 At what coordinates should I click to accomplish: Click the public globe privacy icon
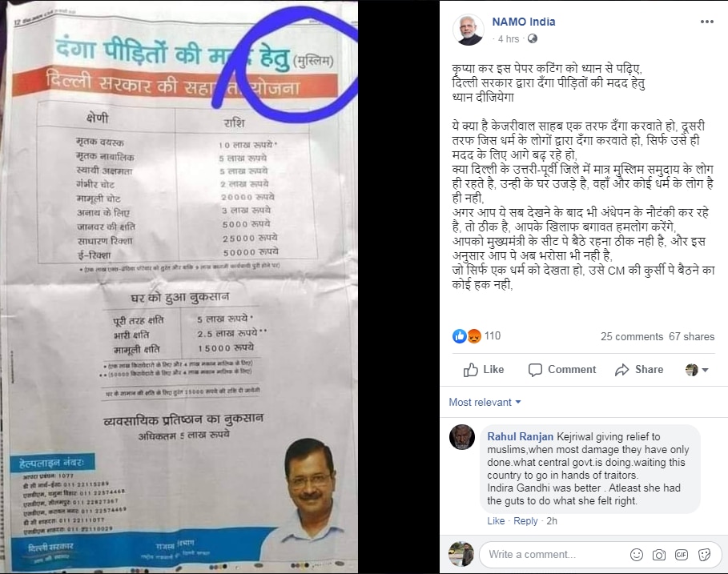(x=533, y=39)
